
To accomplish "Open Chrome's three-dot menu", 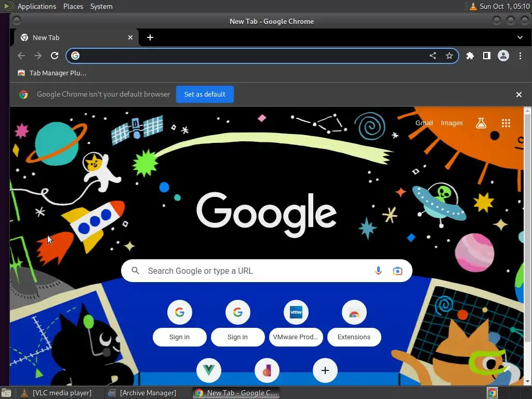I will pos(520,56).
